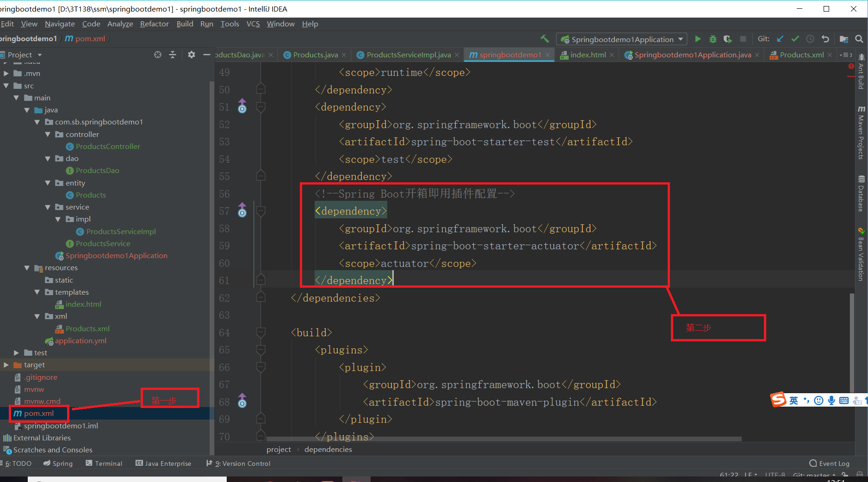Image resolution: width=868 pixels, height=482 pixels.
Task: Toggle fold marker at line 66 plugin
Action: pos(261,367)
